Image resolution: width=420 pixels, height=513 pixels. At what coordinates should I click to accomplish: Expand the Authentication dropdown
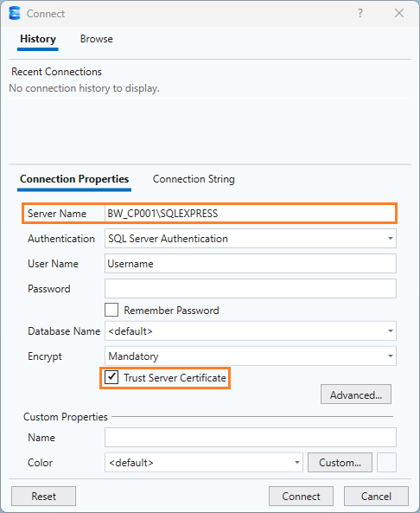251,239
